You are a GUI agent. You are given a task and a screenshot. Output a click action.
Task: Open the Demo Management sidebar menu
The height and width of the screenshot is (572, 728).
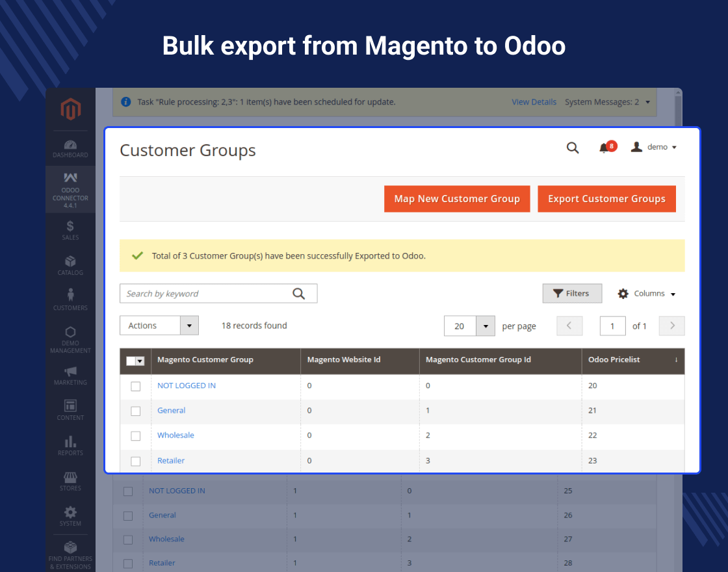(x=70, y=340)
